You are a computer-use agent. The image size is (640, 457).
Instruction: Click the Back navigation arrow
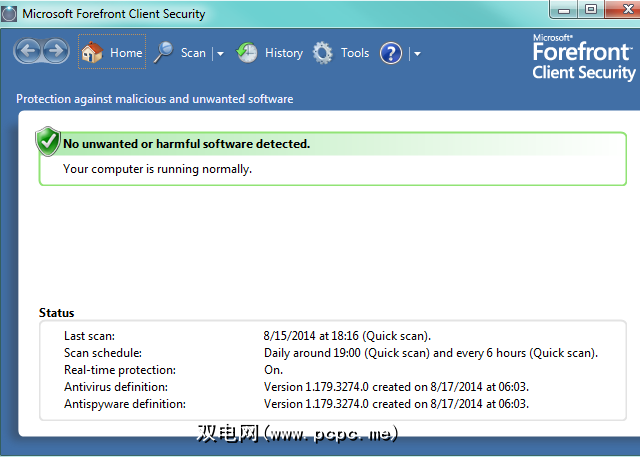tap(28, 52)
